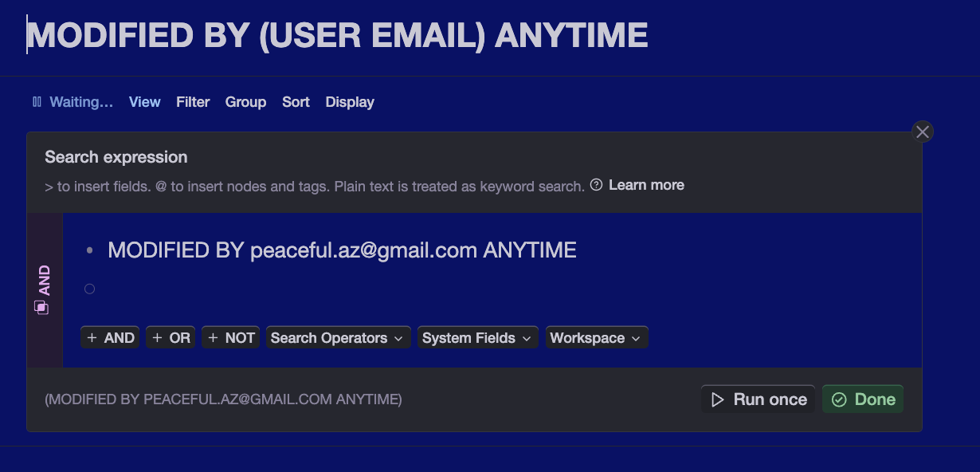This screenshot has width=980, height=472.
Task: Expand the Workspace dropdown
Action: [x=596, y=337]
